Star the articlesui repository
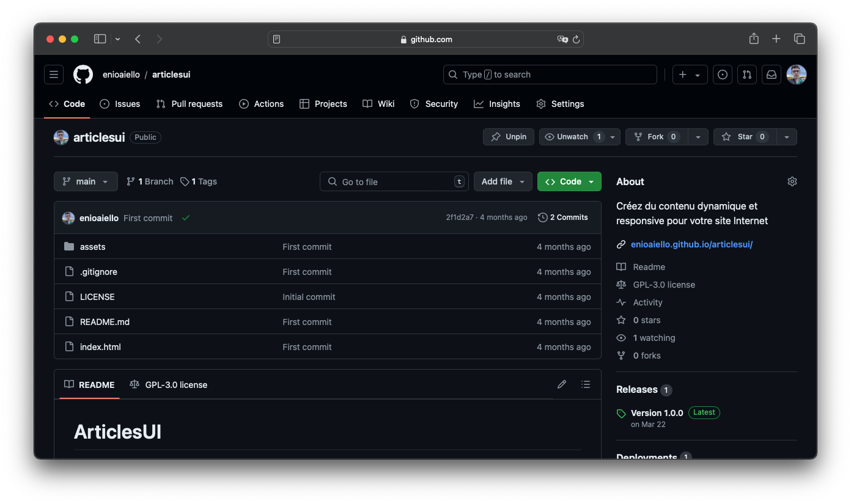 (745, 137)
